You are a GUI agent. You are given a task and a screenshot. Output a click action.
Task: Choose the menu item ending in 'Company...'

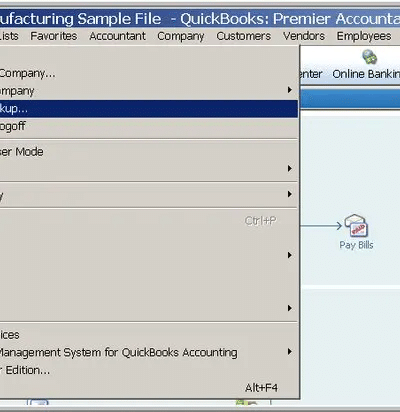(x=149, y=73)
